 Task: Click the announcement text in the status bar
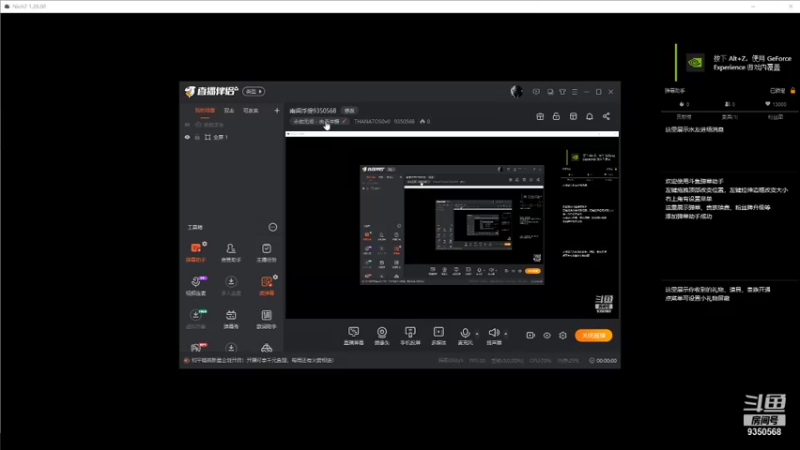click(262, 360)
